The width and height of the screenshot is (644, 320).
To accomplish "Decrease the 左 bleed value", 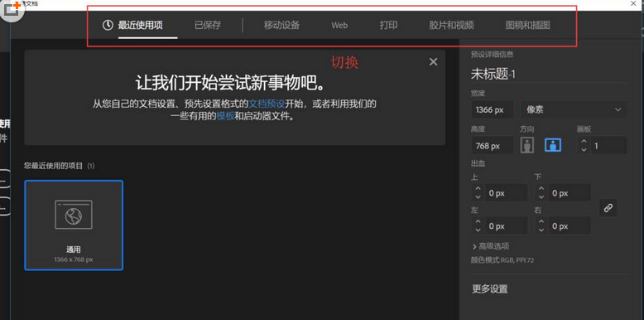I will pyautogui.click(x=478, y=230).
